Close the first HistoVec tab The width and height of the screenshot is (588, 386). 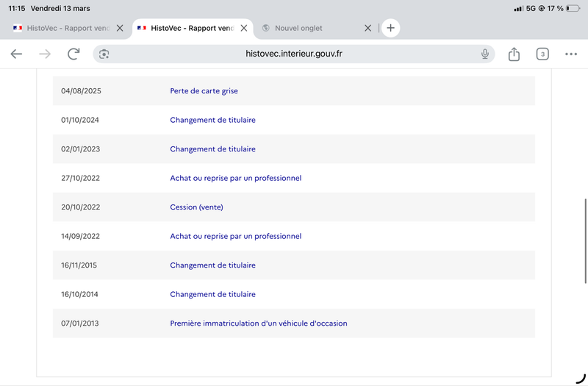tap(120, 28)
